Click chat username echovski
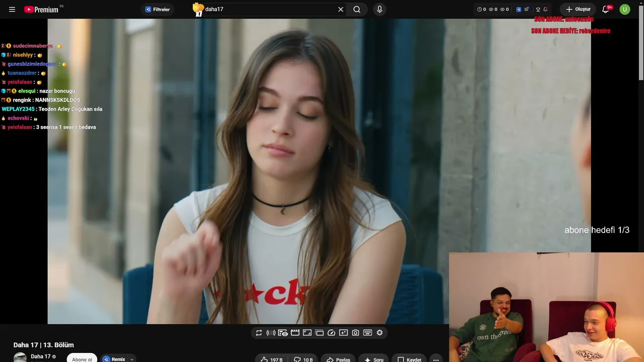This screenshot has height=362, width=644. [x=18, y=118]
